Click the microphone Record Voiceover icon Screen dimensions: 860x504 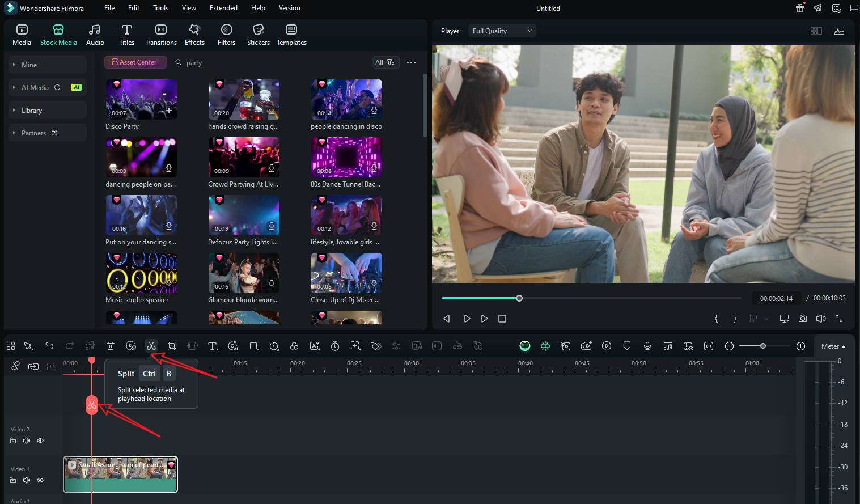click(x=647, y=346)
